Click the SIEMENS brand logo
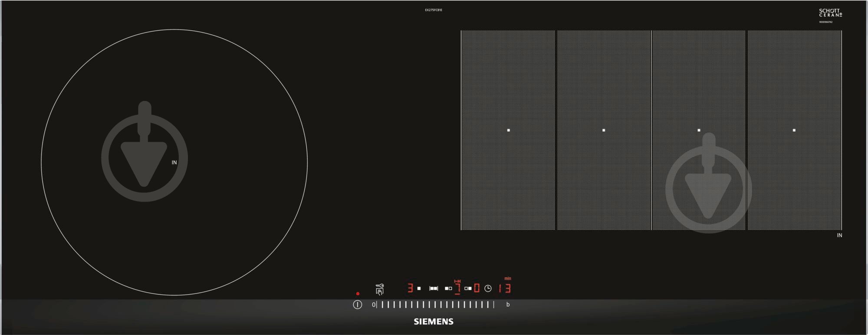Screen dimensions: 868x335 (x=434, y=322)
